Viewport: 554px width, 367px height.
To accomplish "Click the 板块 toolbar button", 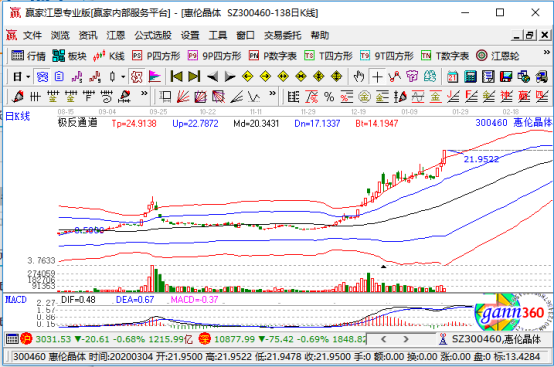I will click(x=69, y=56).
